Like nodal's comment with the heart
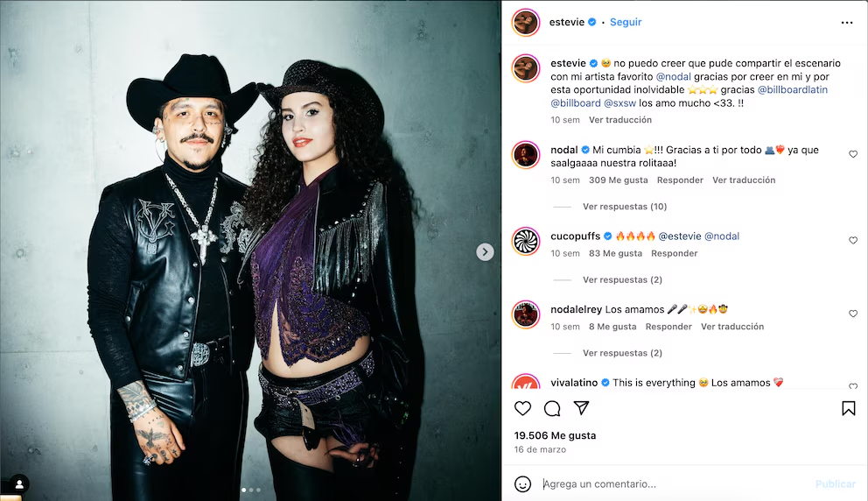This screenshot has height=501, width=868. tap(853, 154)
